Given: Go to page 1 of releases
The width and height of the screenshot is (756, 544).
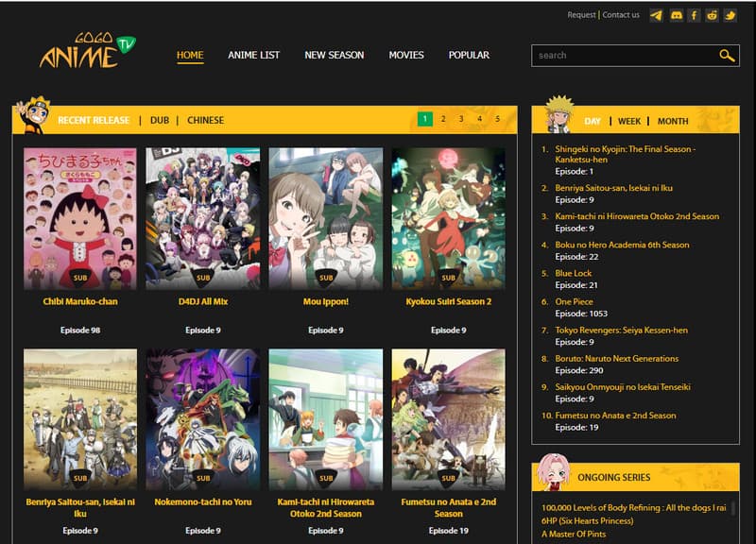Looking at the screenshot, I should (424, 119).
